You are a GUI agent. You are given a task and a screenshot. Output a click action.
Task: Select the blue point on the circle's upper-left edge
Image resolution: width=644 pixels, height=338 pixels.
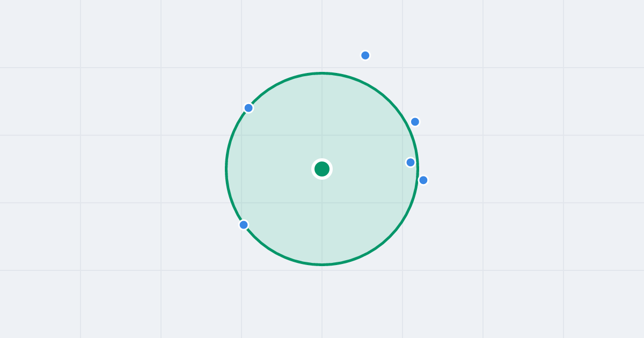coord(248,108)
